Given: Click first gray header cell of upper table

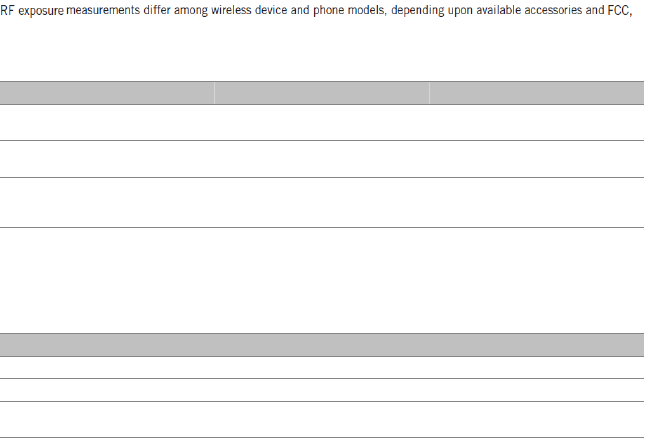Looking at the screenshot, I should [107, 93].
